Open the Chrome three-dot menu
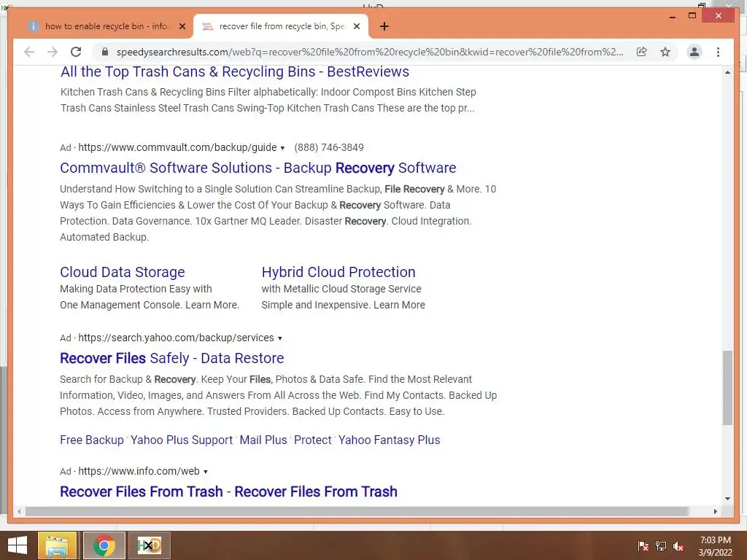The image size is (747, 560). pyautogui.click(x=718, y=52)
